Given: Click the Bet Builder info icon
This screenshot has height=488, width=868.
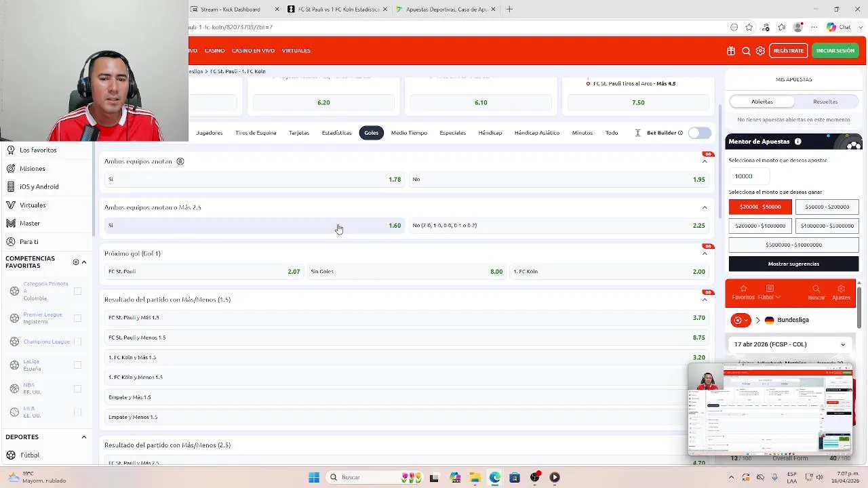Looking at the screenshot, I should (x=680, y=133).
